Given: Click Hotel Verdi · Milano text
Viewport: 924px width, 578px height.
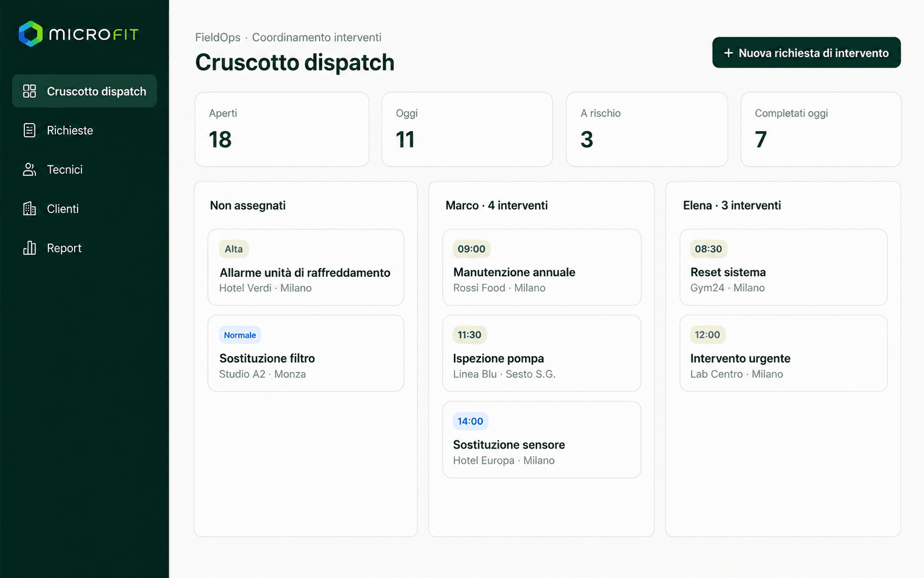Looking at the screenshot, I should coord(265,288).
